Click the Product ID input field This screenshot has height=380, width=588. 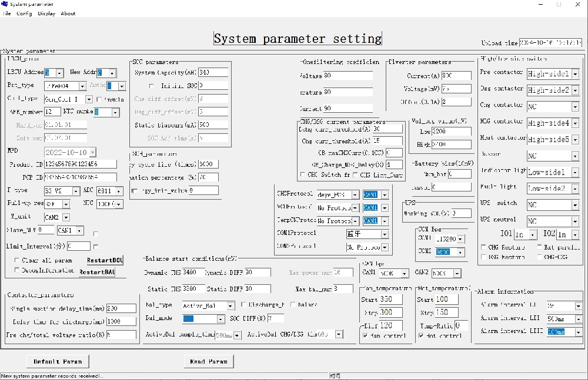tap(80, 164)
